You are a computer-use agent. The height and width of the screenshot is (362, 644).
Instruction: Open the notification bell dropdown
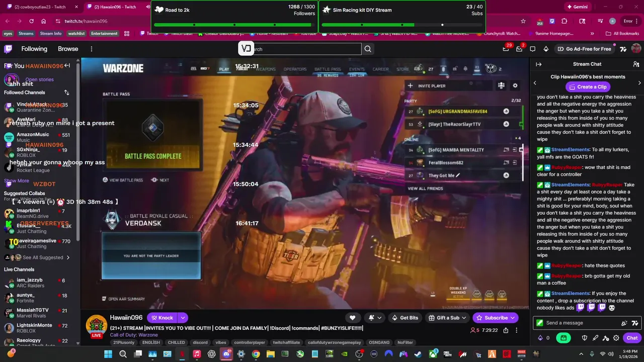point(375,318)
